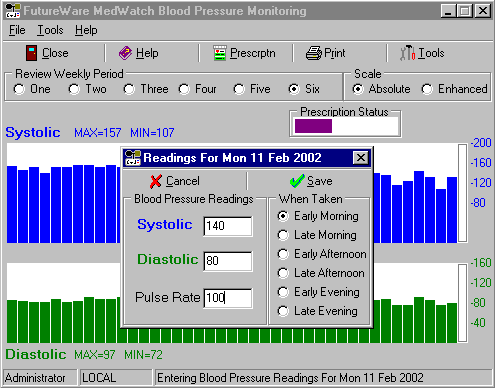Image resolution: width=495 pixels, height=388 pixels.
Task: Open the File menu
Action: 17,30
